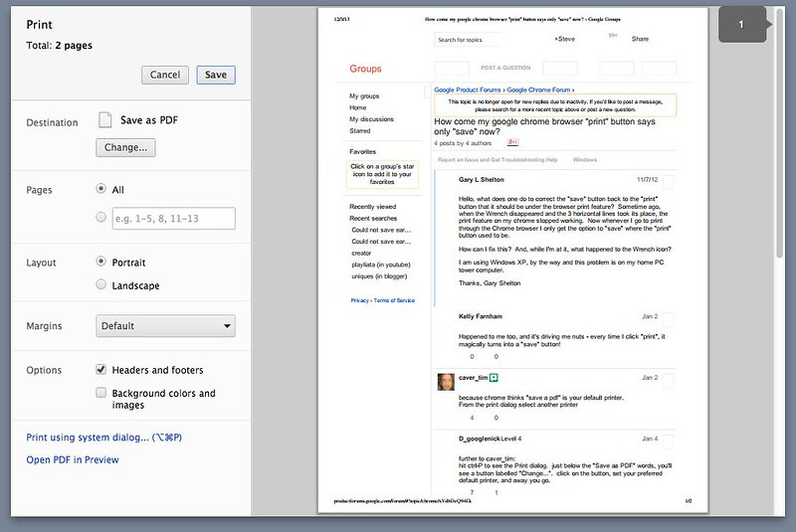Click Gary L Shelton author name in preview
The image size is (796, 532).
[482, 180]
